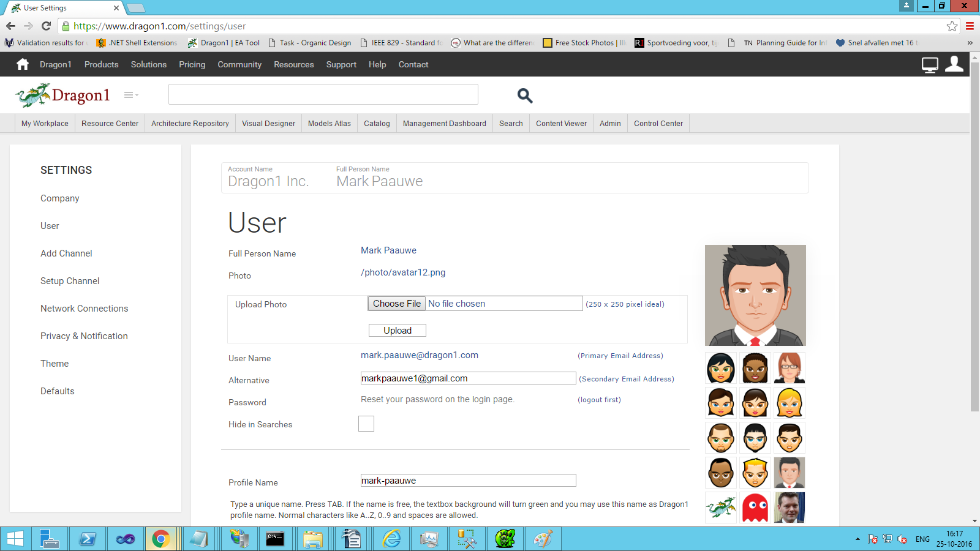The height and width of the screenshot is (551, 980).
Task: Click the Upload button
Action: pos(398,331)
